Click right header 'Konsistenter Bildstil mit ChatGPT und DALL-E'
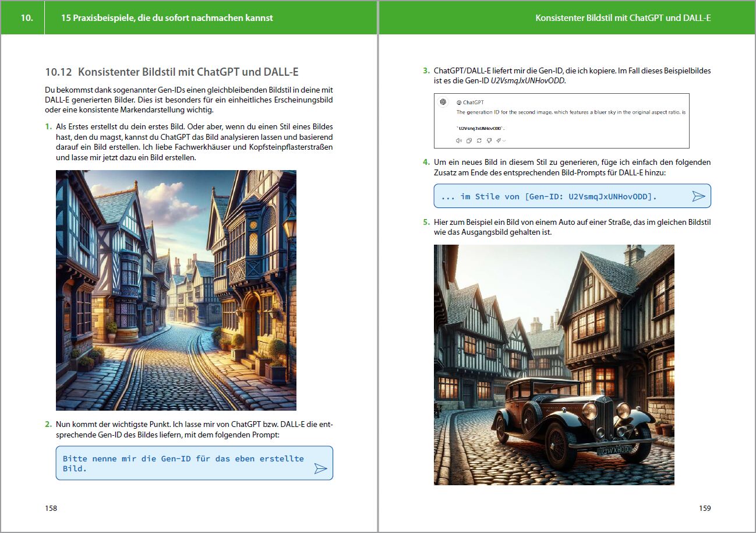This screenshot has height=533, width=756. (x=623, y=17)
